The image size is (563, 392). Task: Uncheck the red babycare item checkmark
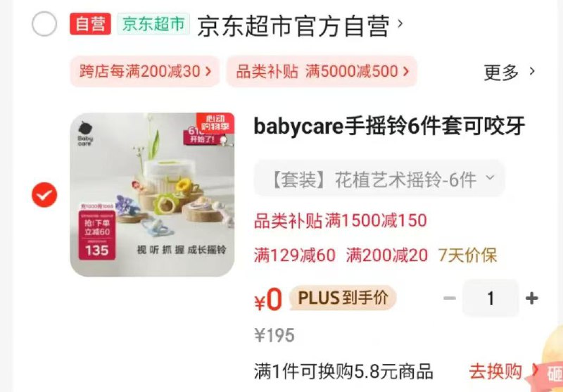click(44, 195)
